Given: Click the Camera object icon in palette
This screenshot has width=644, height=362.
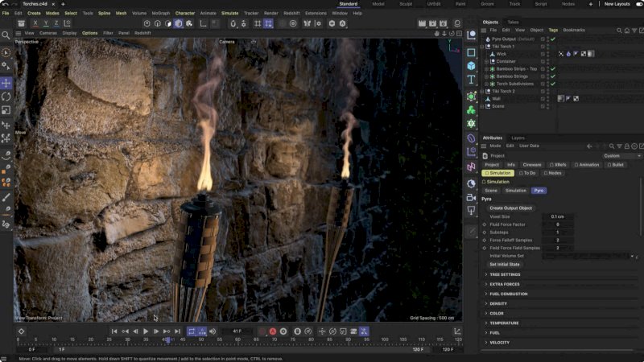Looking at the screenshot, I should click(x=471, y=197).
